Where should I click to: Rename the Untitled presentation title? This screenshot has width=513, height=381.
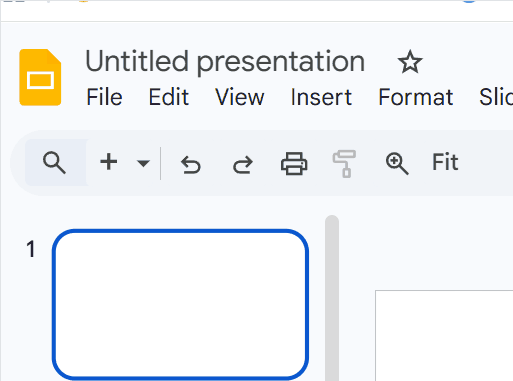pyautogui.click(x=225, y=62)
